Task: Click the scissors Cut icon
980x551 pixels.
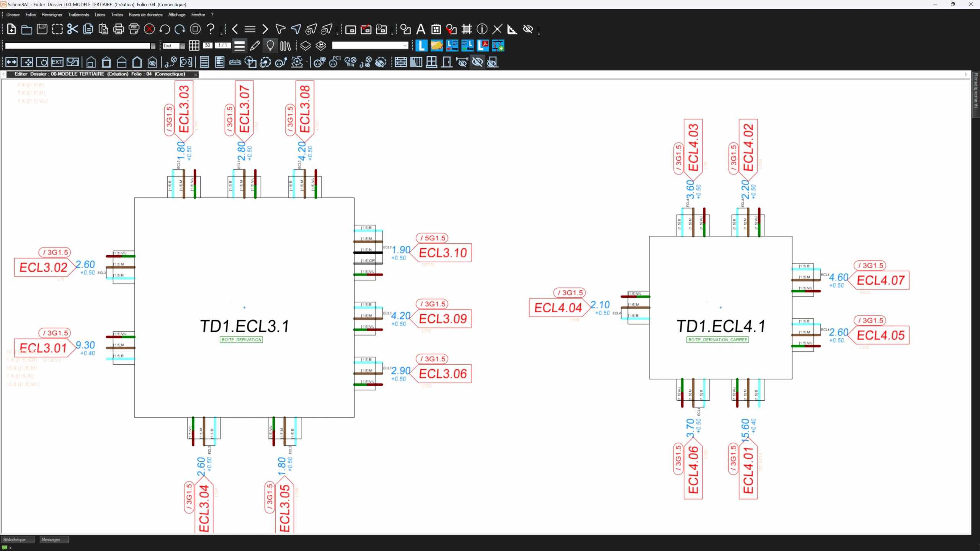Action: (x=72, y=29)
